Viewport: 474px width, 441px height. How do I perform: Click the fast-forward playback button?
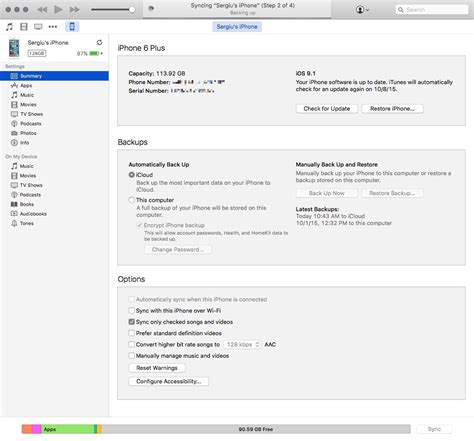tap(75, 10)
